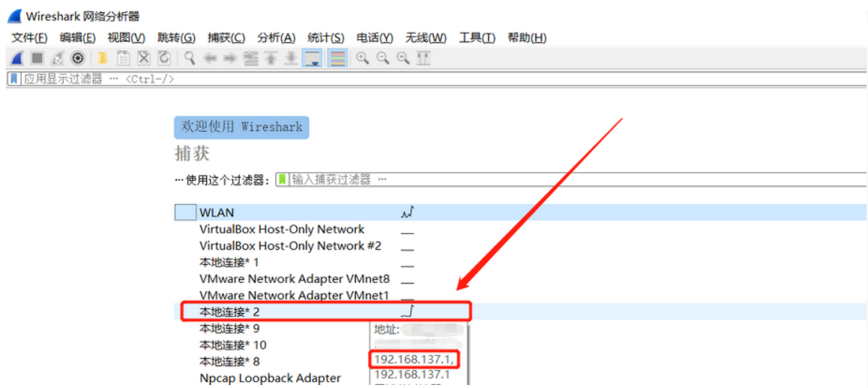Image resolution: width=868 pixels, height=388 pixels.
Task: Click the 欢迎使用 Wireshark banner
Action: 241,127
